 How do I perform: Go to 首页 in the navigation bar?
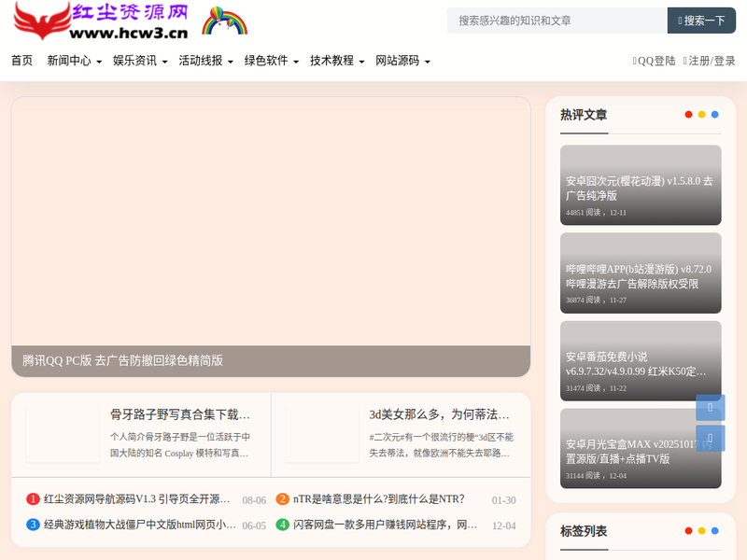(x=21, y=61)
